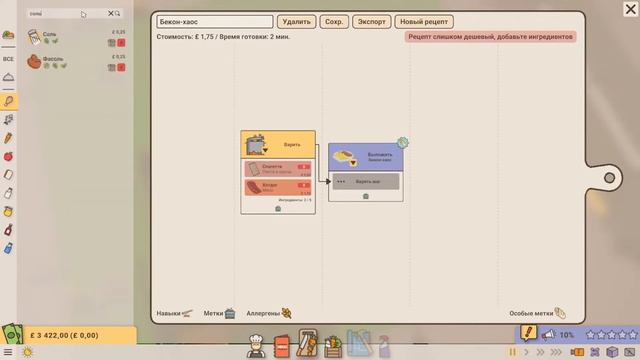Click the recipe name field Бекон-хаос

pyautogui.click(x=215, y=22)
